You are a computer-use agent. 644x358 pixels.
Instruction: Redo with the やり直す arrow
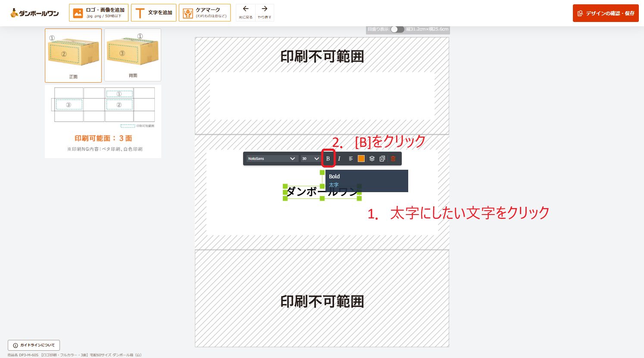pyautogui.click(x=265, y=12)
